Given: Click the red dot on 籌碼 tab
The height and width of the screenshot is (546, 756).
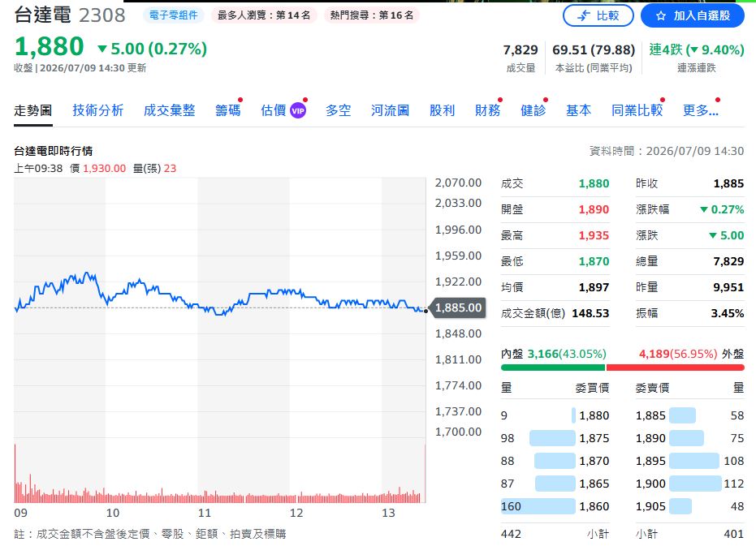Looking at the screenshot, I should (240, 100).
